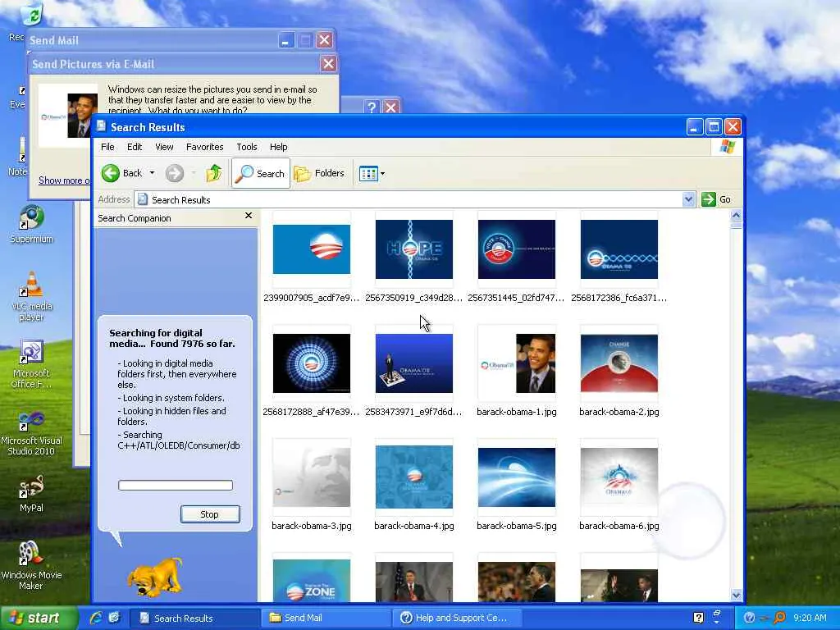840x630 pixels.
Task: Select barack-obama-1.jpg thumbnail
Action: coord(517,363)
